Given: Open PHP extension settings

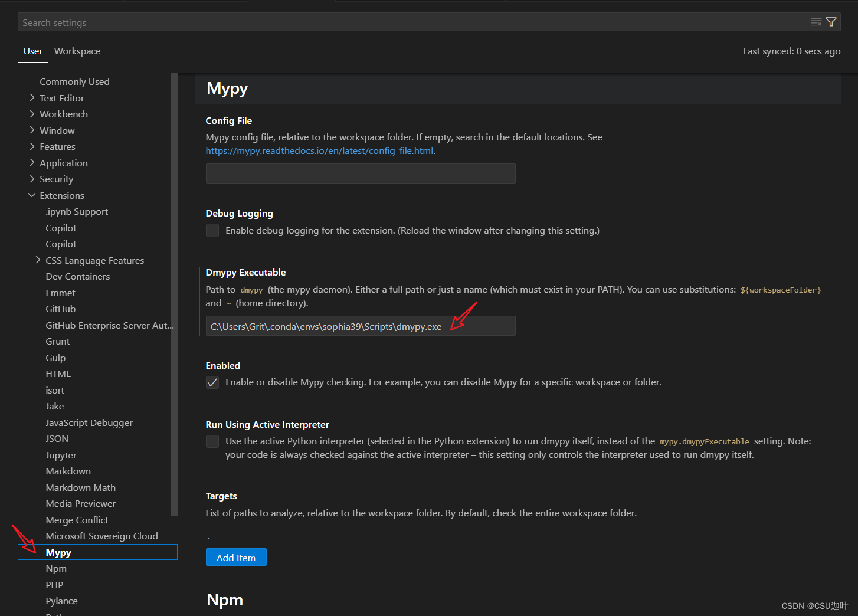Looking at the screenshot, I should (54, 585).
